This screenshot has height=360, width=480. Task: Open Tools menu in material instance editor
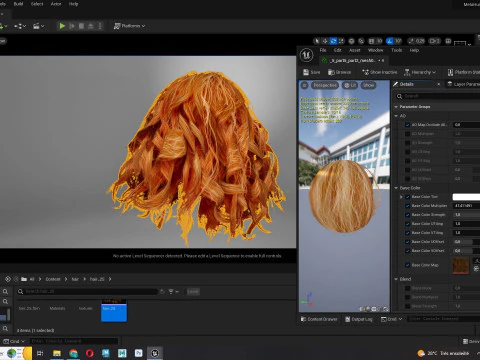click(x=396, y=50)
